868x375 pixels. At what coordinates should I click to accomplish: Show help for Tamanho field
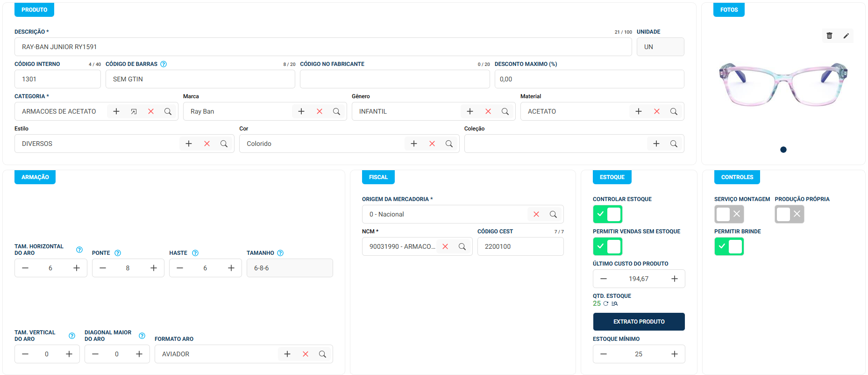[280, 253]
